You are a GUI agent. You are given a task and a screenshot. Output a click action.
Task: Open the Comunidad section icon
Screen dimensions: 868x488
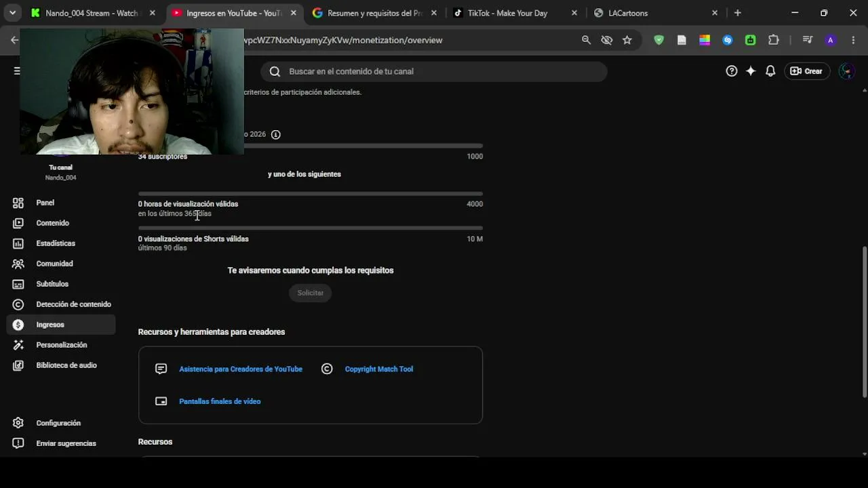tap(18, 264)
